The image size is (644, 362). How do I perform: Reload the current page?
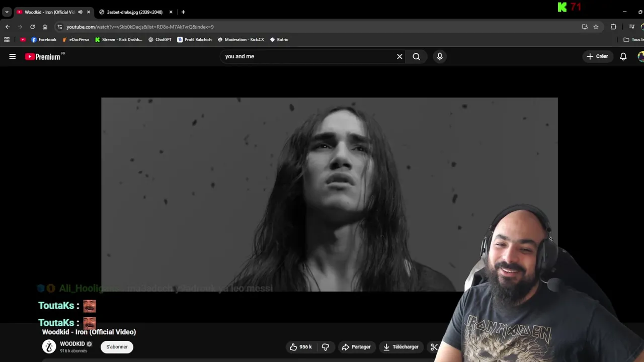(32, 27)
